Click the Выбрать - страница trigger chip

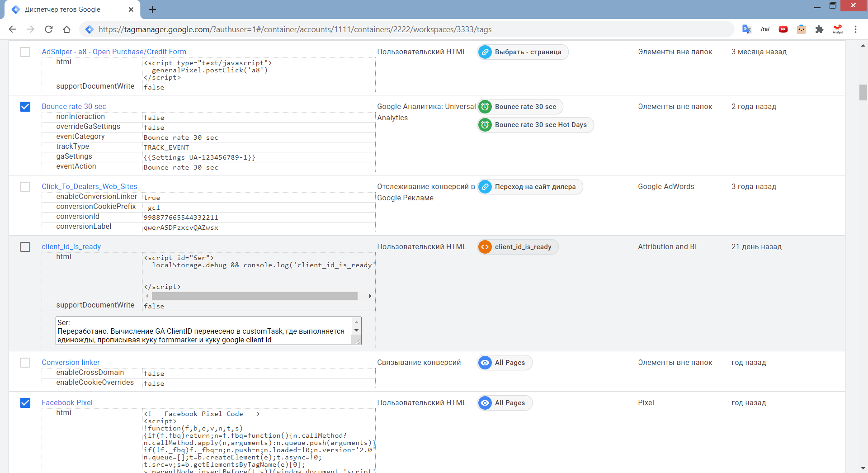pos(523,52)
